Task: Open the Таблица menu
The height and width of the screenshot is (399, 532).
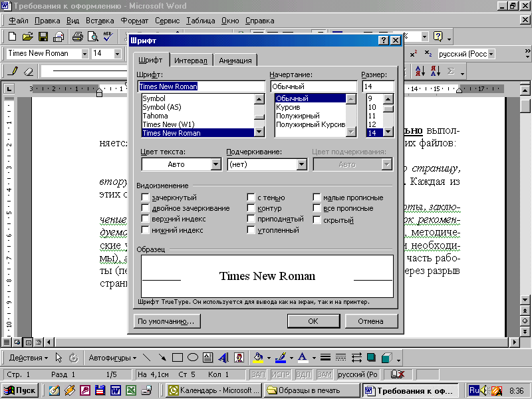Action: point(201,21)
